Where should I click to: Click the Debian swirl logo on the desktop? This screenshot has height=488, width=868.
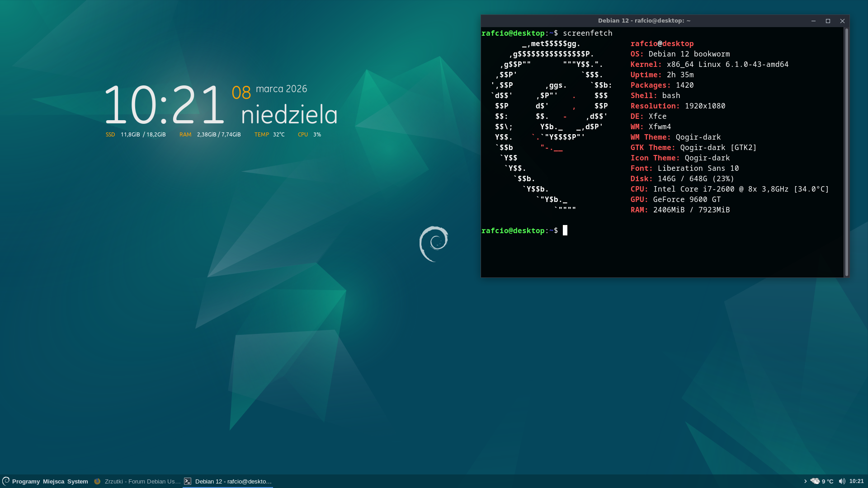(x=434, y=244)
